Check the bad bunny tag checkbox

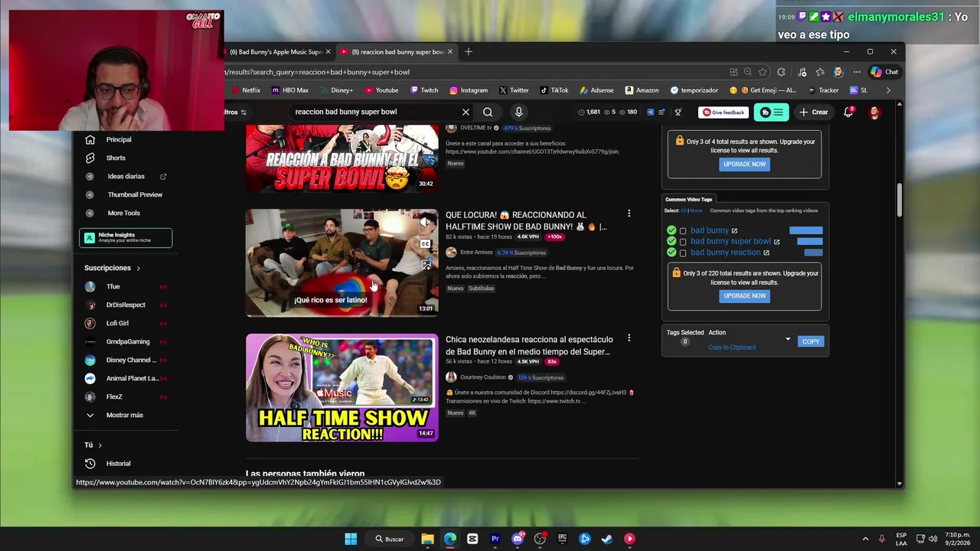point(683,231)
